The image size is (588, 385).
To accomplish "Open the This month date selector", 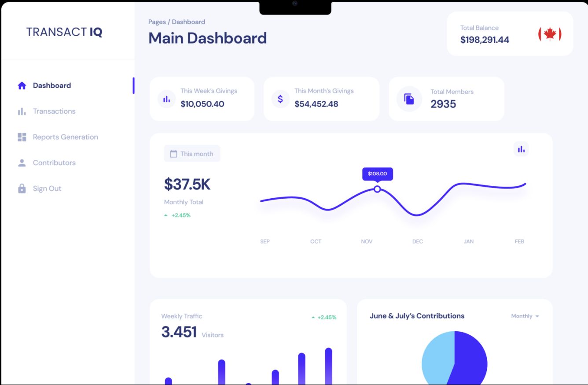I will coord(192,154).
